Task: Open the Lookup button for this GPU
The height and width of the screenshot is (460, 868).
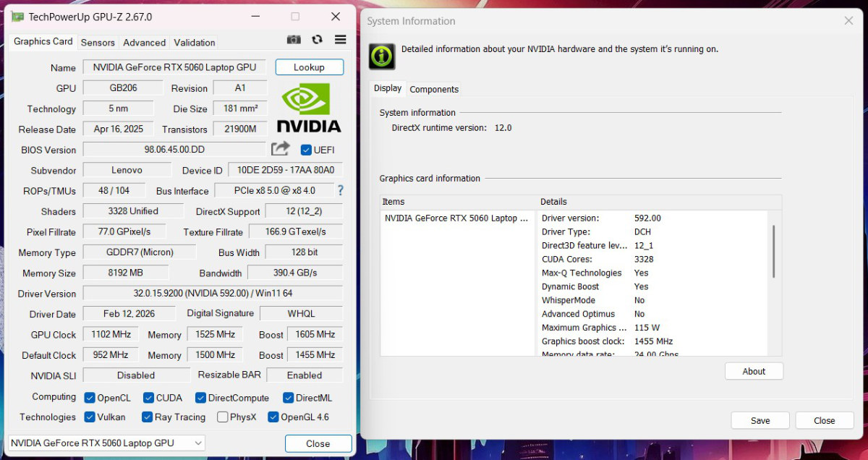Action: click(x=309, y=67)
